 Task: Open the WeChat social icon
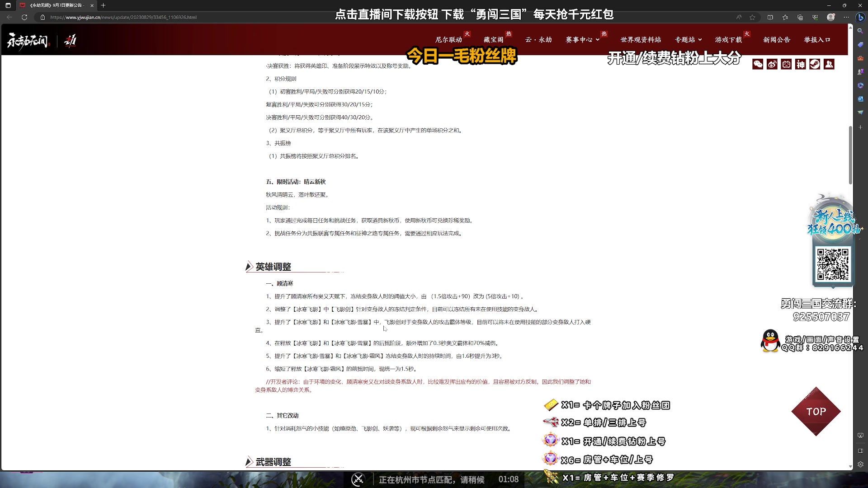coord(758,64)
